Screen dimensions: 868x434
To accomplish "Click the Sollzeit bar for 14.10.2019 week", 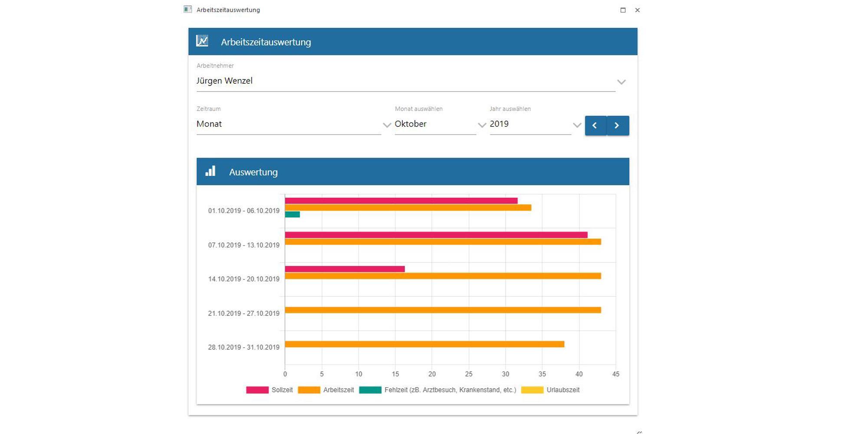I will (x=345, y=269).
